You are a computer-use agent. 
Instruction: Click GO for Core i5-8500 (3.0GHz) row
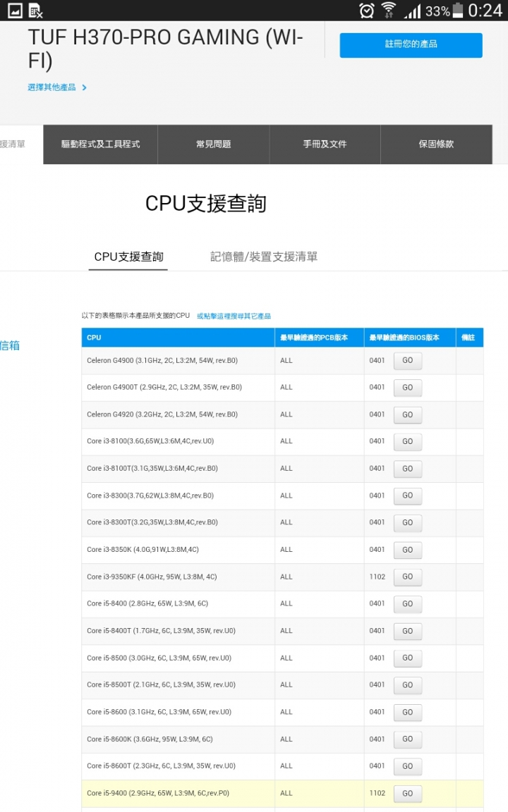pos(408,658)
